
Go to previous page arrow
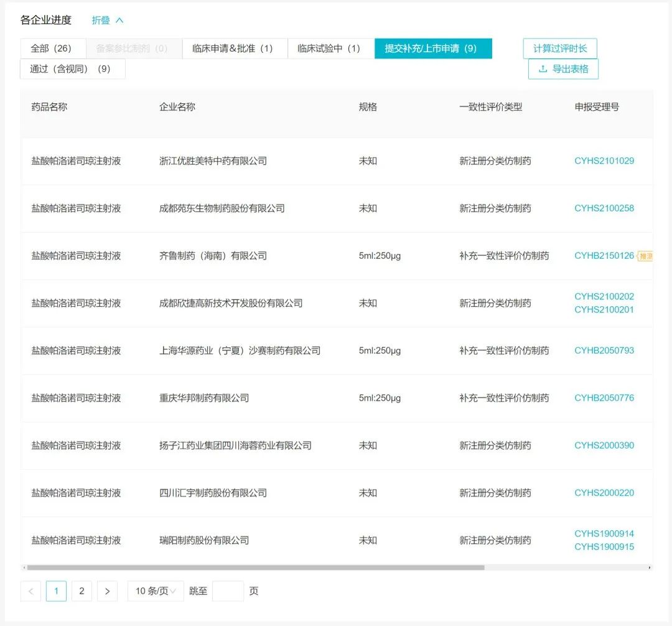click(x=30, y=591)
